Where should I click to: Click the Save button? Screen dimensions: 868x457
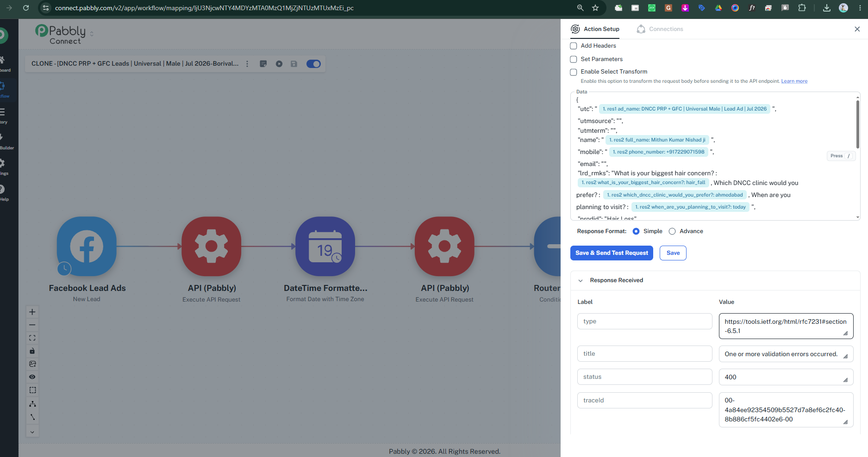click(x=673, y=253)
